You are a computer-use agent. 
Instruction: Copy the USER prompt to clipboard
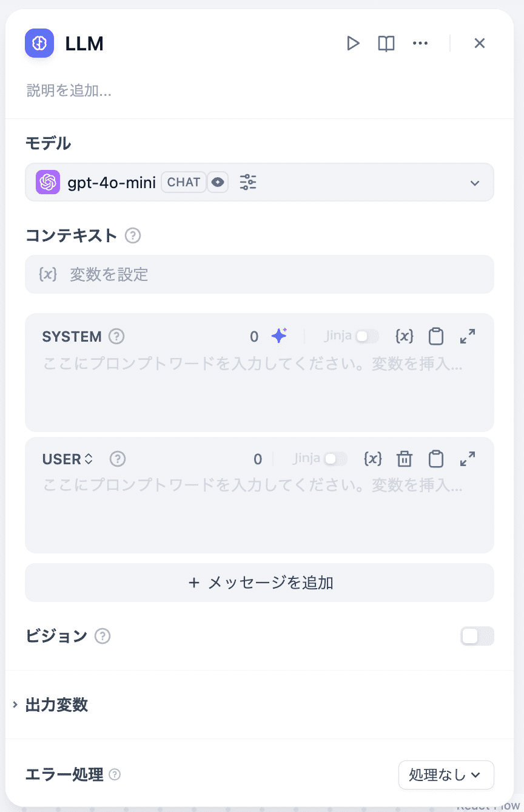(x=435, y=459)
